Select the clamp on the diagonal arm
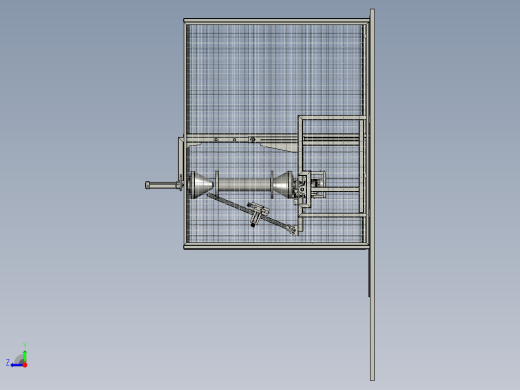 click(x=257, y=213)
